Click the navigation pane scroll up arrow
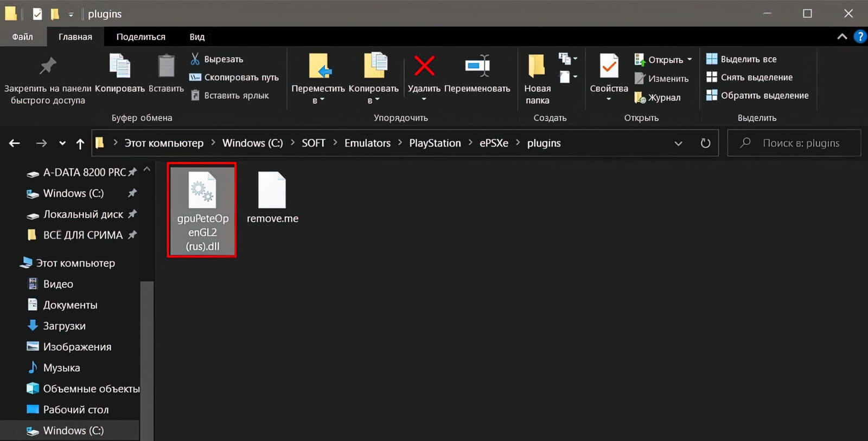Screen dimensions: 868x441 pyautogui.click(x=147, y=169)
